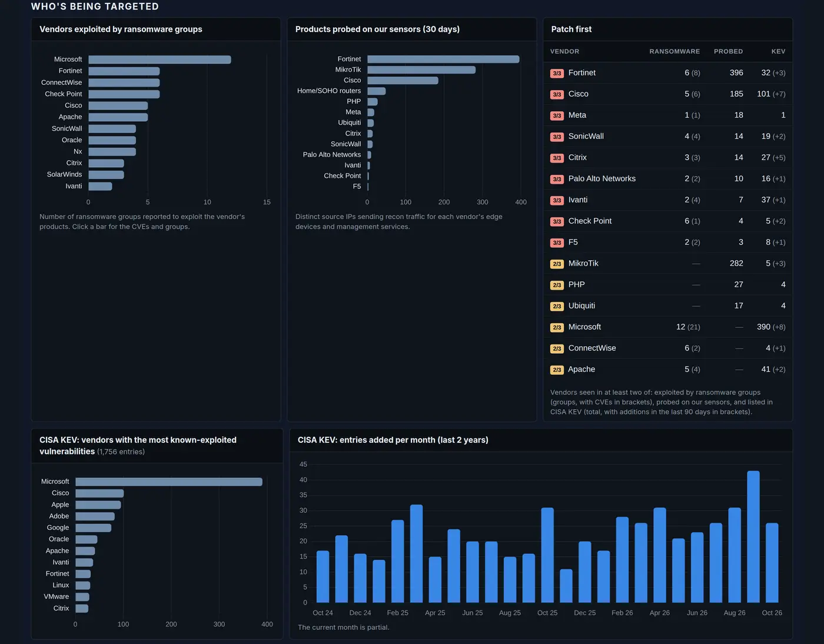Click the MikroTik bar in probed products chart

coord(421,69)
